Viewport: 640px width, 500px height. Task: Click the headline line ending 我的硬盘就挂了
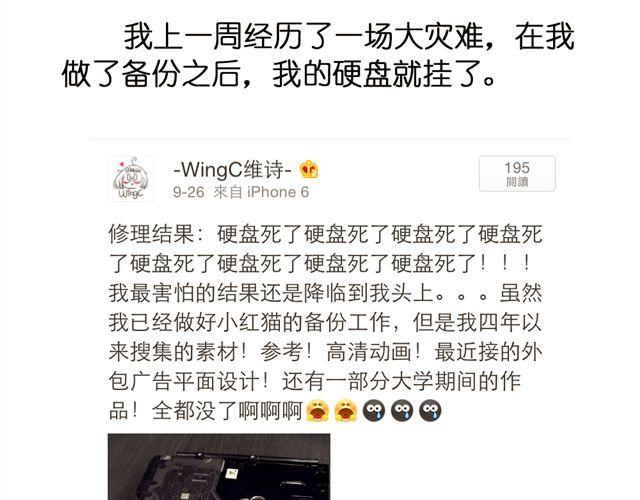pos(279,74)
